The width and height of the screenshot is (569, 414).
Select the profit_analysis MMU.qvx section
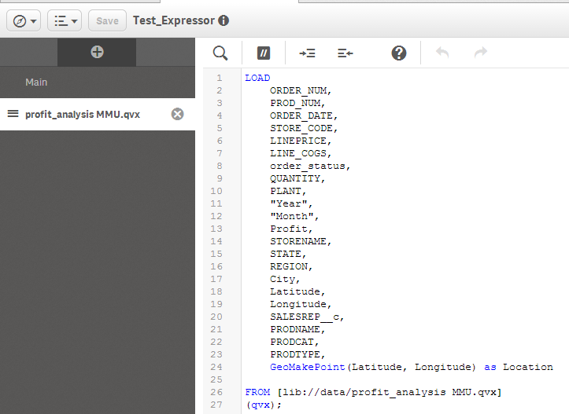point(82,114)
